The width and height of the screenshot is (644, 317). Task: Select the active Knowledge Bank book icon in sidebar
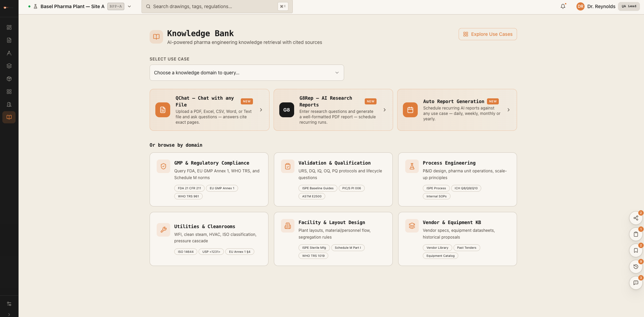pyautogui.click(x=9, y=117)
